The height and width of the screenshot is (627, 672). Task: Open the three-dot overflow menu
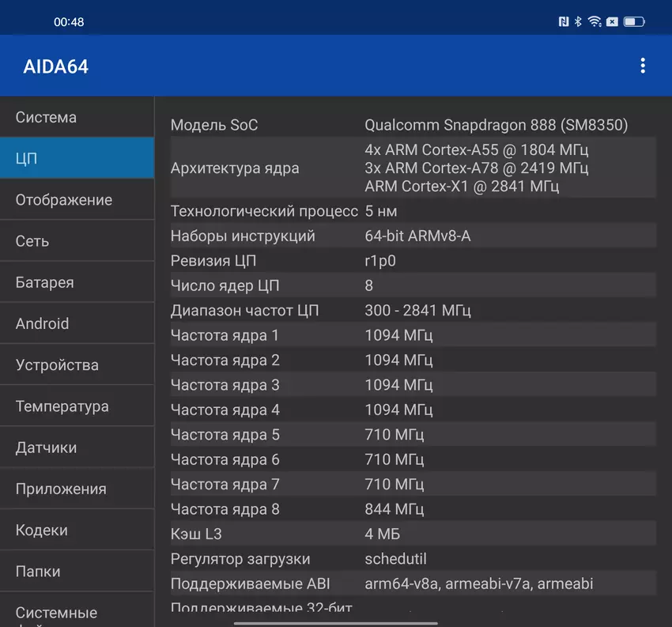coord(643,66)
